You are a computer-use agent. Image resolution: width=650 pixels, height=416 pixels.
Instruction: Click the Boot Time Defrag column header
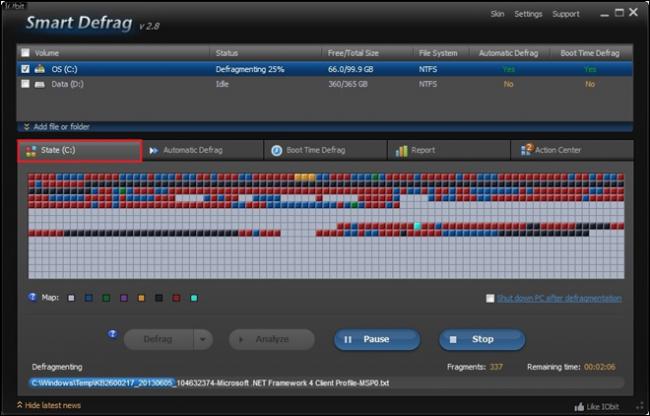point(590,53)
